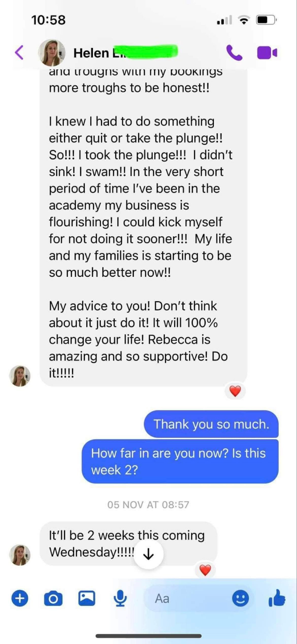
Task: Open the plus menu for more actions
Action: click(x=20, y=598)
